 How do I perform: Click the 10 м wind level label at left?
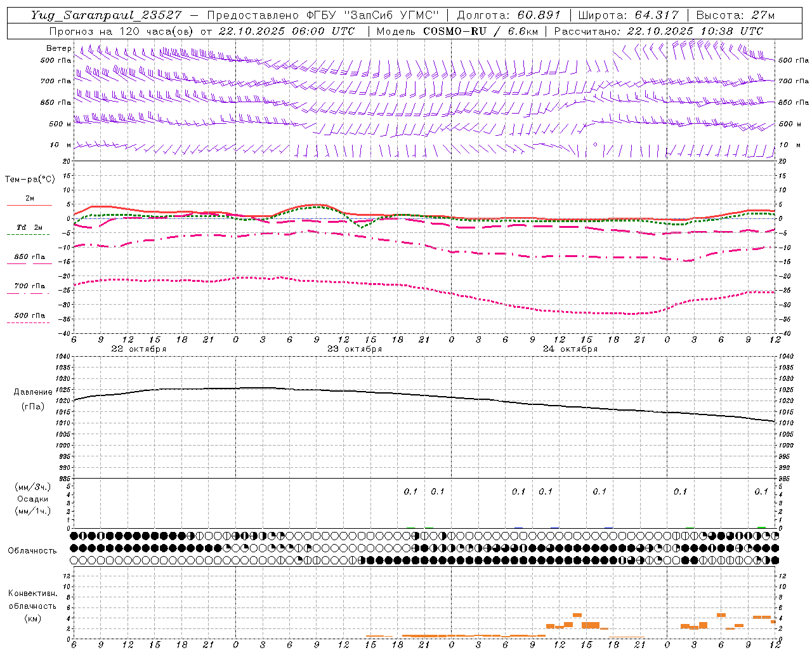(60, 145)
